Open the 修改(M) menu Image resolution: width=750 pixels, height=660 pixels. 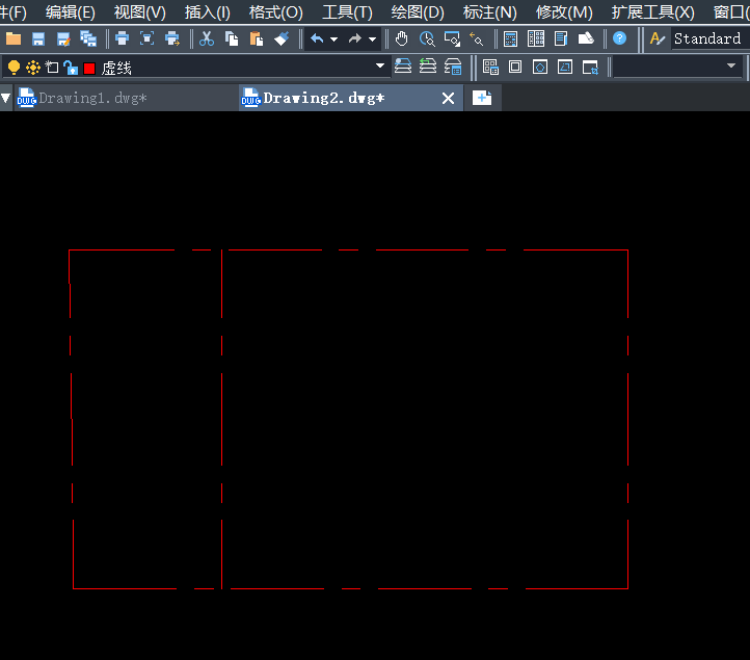pyautogui.click(x=564, y=12)
